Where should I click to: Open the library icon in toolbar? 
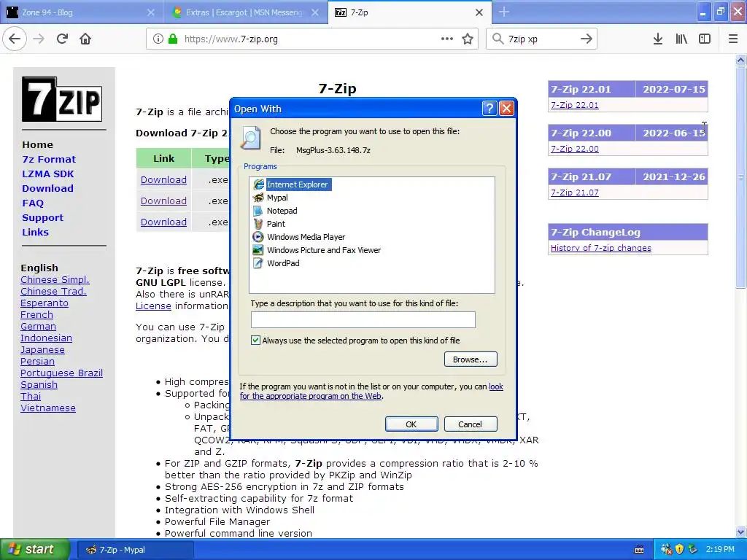point(681,39)
